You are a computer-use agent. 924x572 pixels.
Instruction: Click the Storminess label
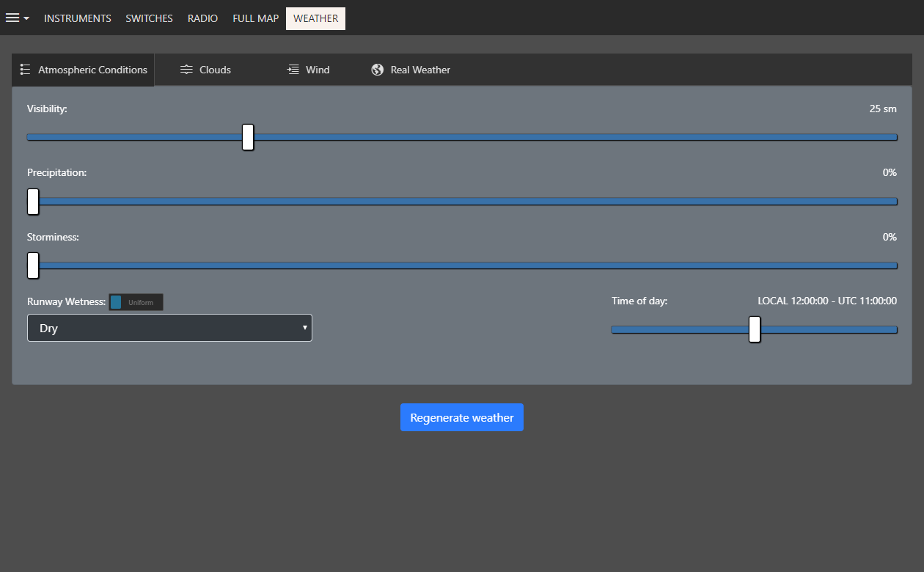coord(53,237)
